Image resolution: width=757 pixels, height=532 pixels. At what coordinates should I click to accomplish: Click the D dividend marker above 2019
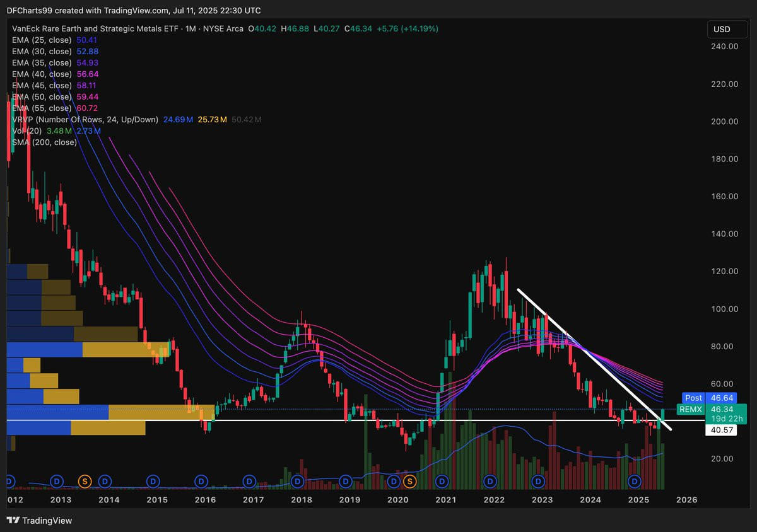pos(345,482)
